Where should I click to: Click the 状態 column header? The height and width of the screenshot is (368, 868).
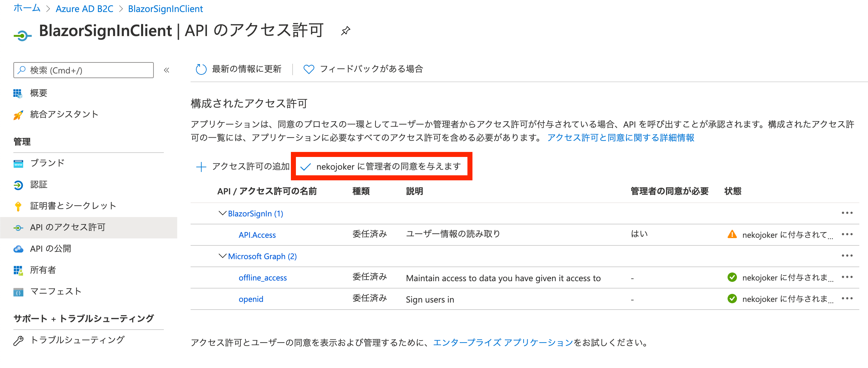pyautogui.click(x=733, y=191)
